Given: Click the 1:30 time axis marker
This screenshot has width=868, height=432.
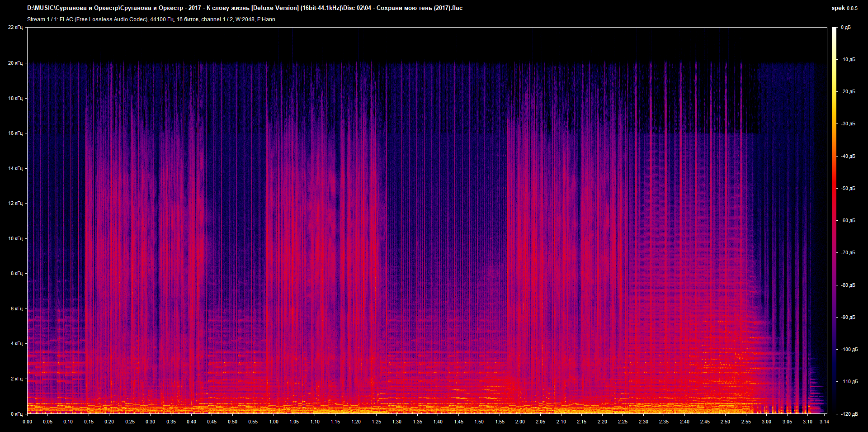Looking at the screenshot, I should tap(397, 422).
